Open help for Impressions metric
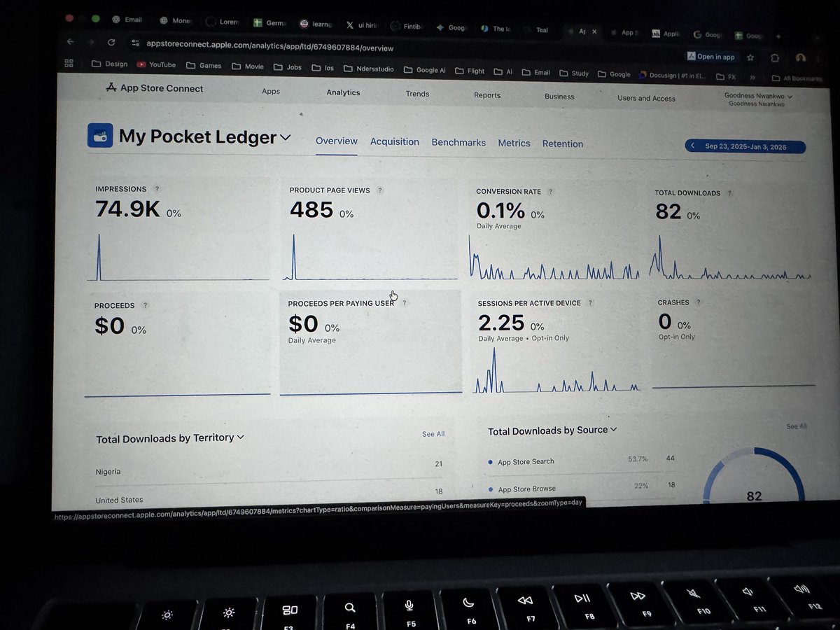The image size is (840, 630). pyautogui.click(x=157, y=189)
